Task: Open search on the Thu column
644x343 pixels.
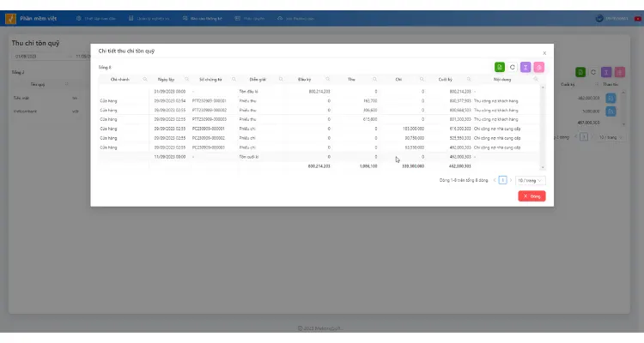Action: 374,79
